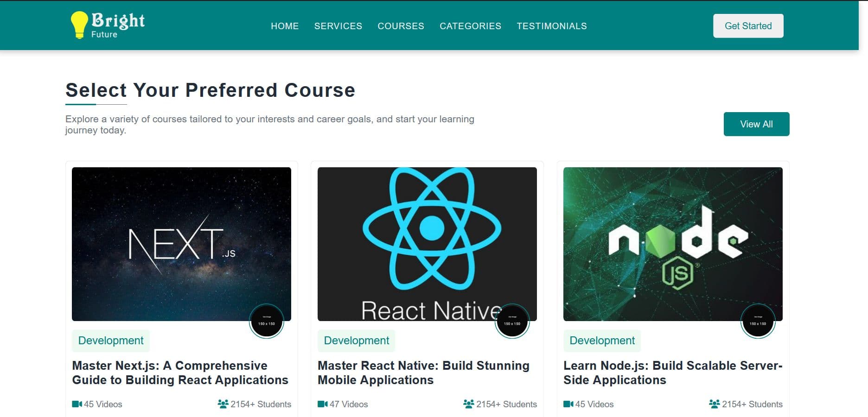Click students icon on Next.js card
The height and width of the screenshot is (417, 868).
(223, 404)
